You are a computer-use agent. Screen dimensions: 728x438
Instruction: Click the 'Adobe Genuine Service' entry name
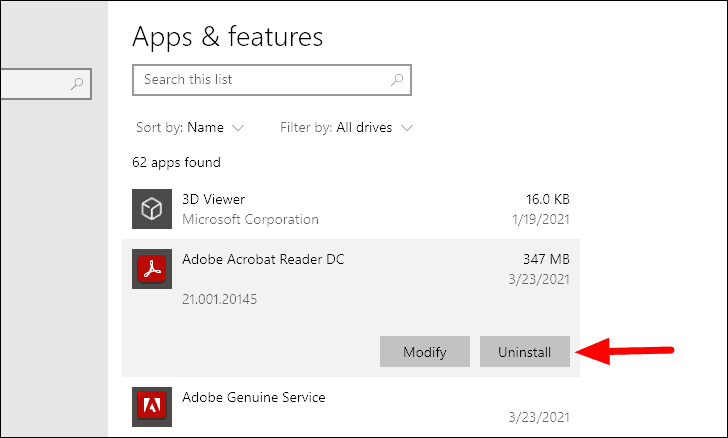[254, 397]
